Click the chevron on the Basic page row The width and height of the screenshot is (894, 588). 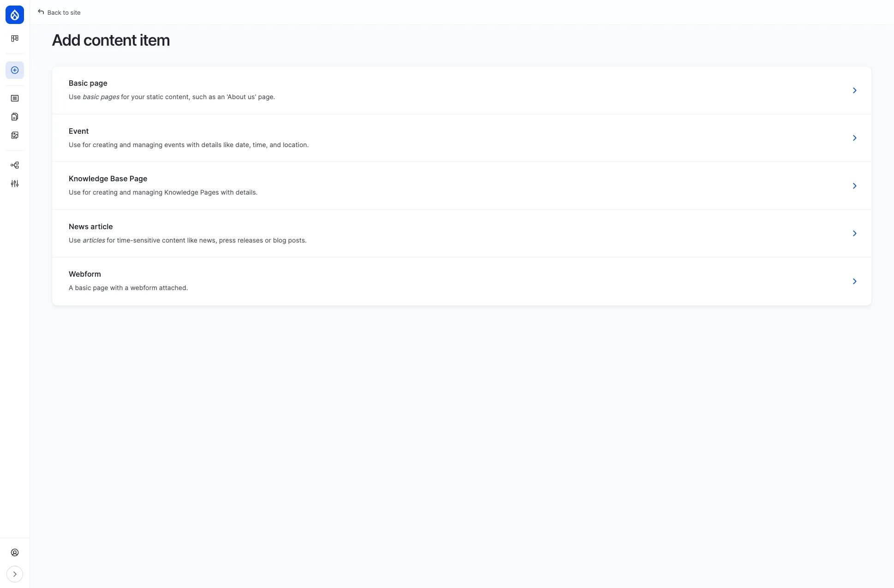[854, 90]
